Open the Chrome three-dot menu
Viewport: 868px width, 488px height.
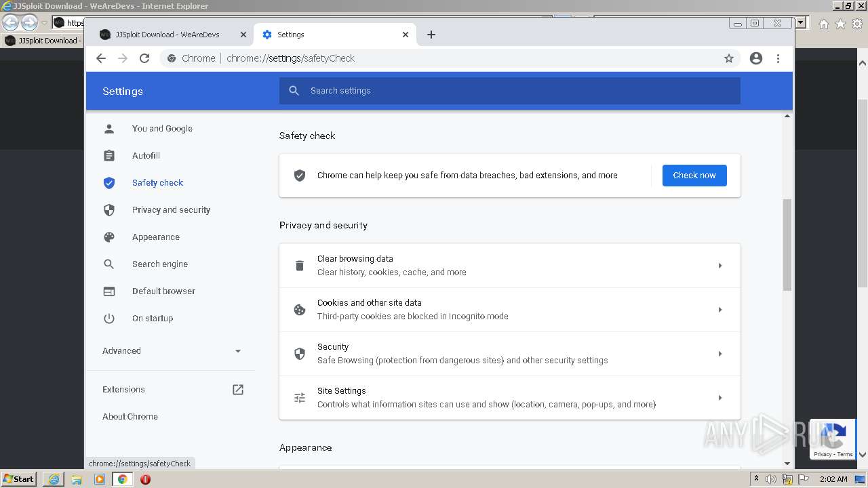pyautogui.click(x=778, y=58)
